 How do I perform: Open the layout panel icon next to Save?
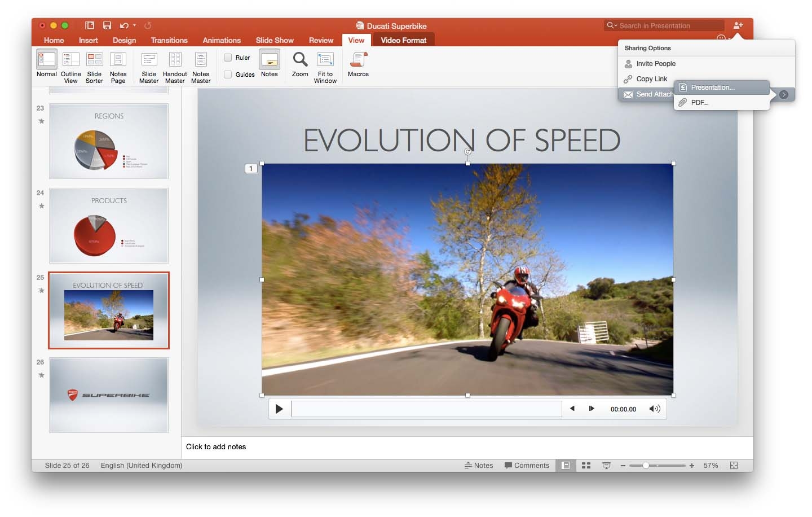coord(89,25)
